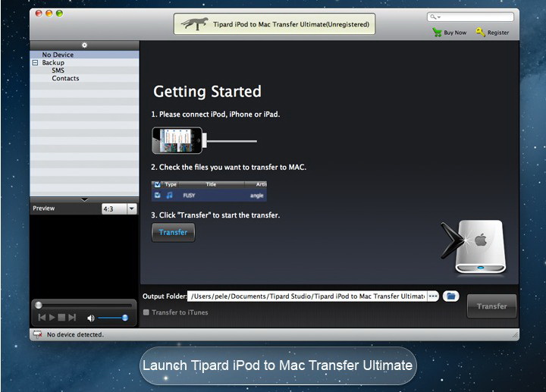The image size is (546, 392).
Task: Open output folder with blue folder icon
Action: [451, 296]
